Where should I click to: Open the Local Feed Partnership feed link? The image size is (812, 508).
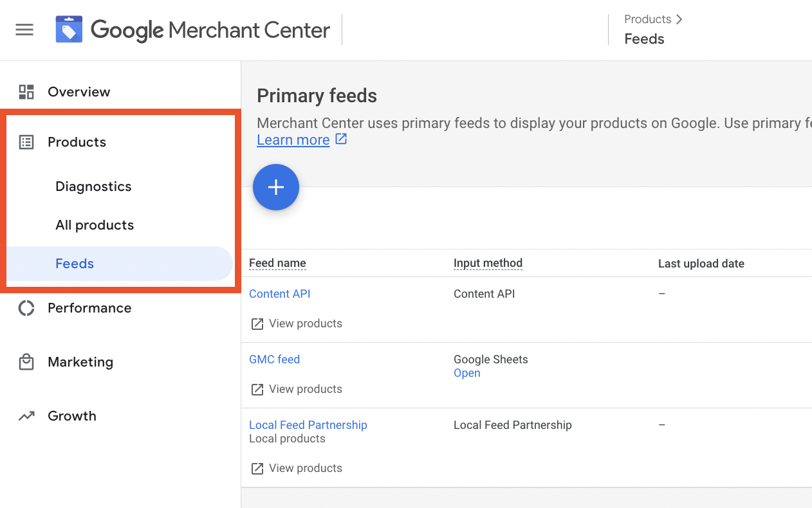click(x=308, y=425)
